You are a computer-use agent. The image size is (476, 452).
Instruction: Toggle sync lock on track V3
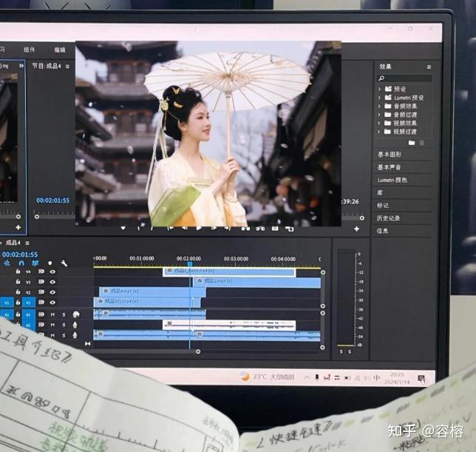[x=41, y=282]
